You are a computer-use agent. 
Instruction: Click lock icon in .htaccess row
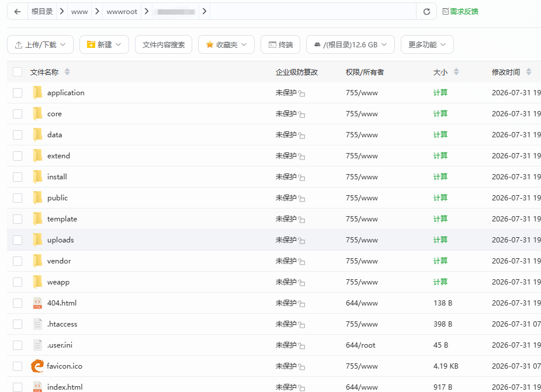coord(301,325)
